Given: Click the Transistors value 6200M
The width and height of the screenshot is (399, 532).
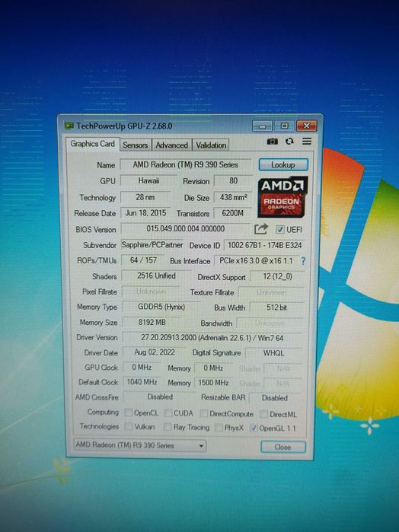Looking at the screenshot, I should tap(232, 213).
